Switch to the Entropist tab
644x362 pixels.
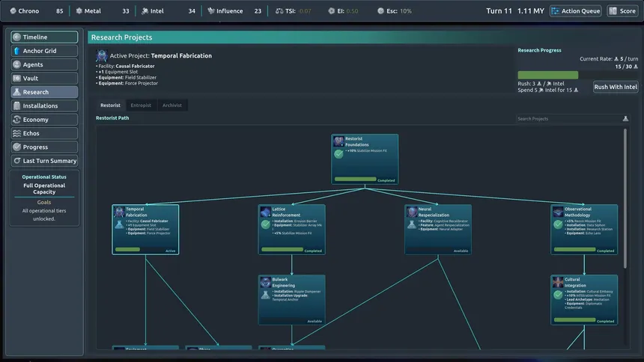coord(141,105)
